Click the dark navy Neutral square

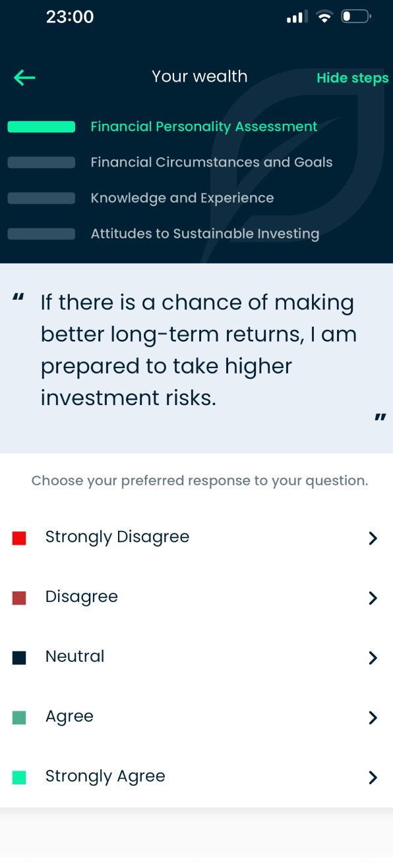[x=19, y=657]
